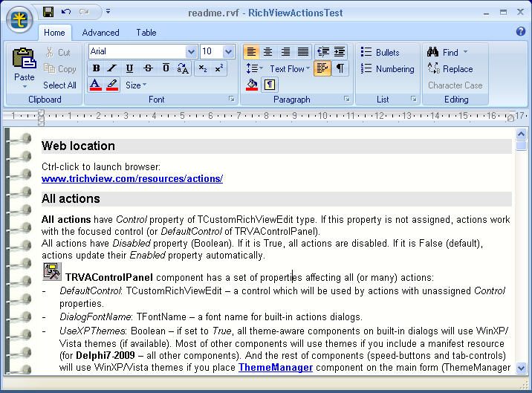Redo via the quick access toolbar
This screenshot has height=393, width=532.
[84, 12]
